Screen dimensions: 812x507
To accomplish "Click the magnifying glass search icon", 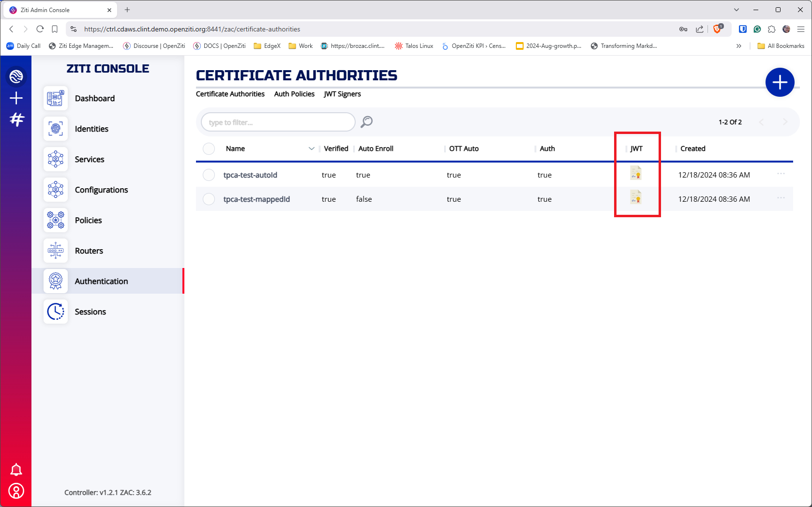I will tap(367, 122).
